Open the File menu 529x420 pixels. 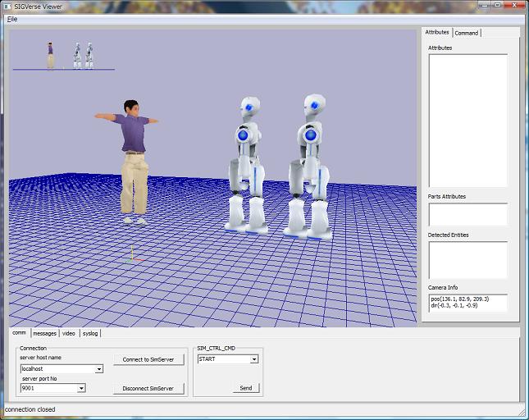click(x=12, y=19)
